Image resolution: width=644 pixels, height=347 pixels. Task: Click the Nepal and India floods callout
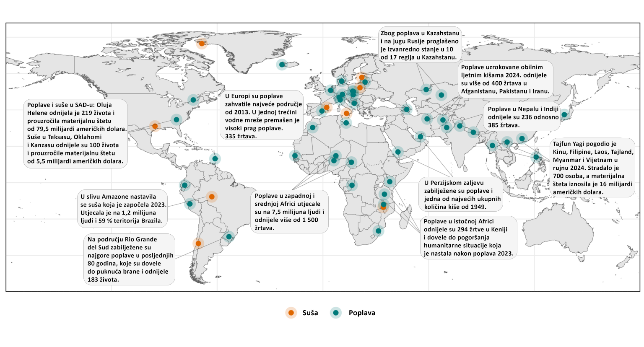(522, 117)
